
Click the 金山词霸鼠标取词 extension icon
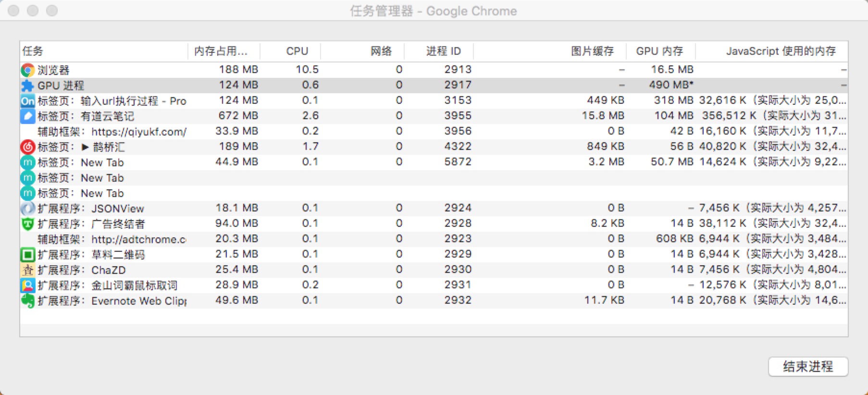[27, 285]
